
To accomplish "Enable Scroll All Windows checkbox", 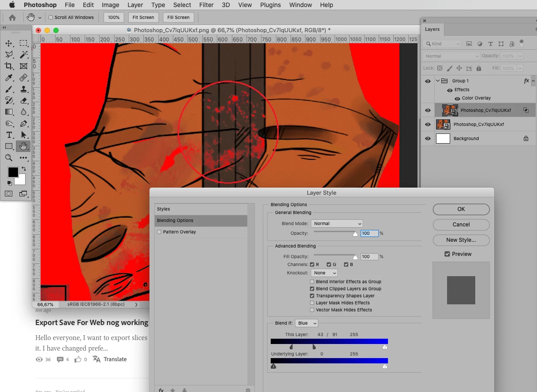I will coord(51,18).
